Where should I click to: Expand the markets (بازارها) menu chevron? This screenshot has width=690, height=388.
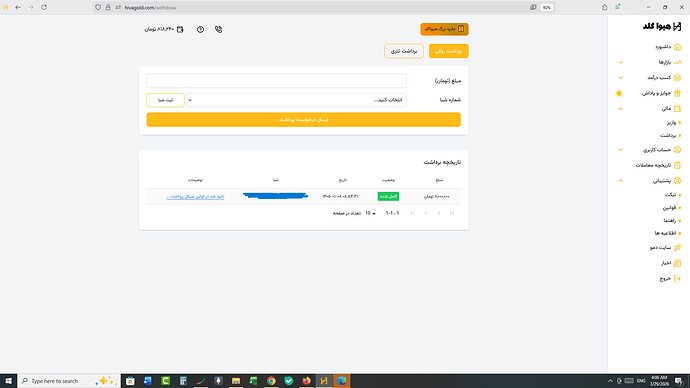click(x=620, y=62)
